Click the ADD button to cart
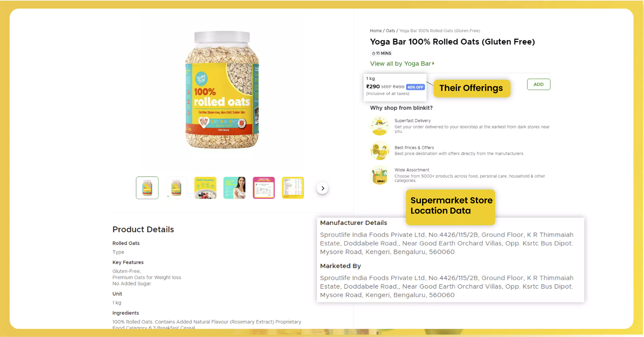 538,84
